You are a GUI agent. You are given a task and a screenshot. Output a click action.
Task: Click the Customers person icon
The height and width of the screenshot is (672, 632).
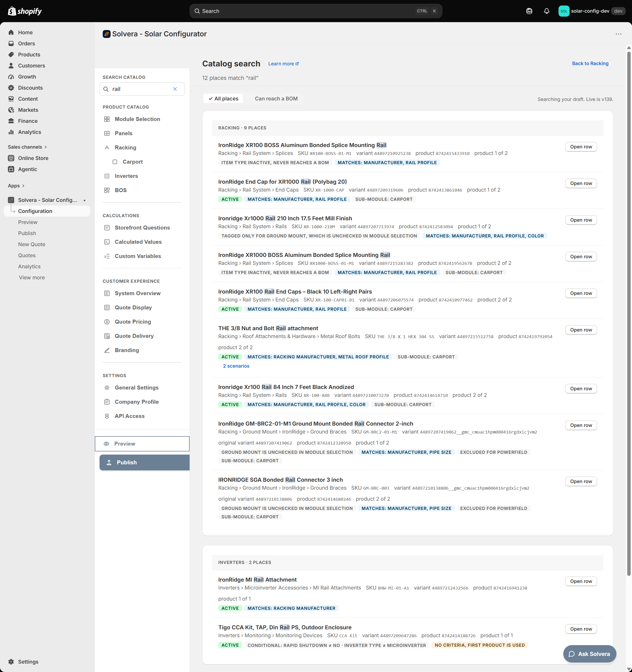(11, 66)
